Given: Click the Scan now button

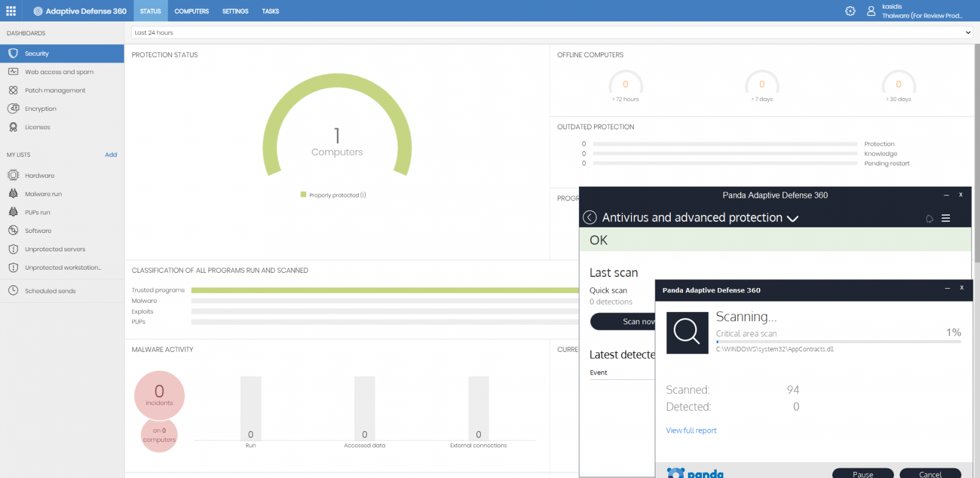Looking at the screenshot, I should point(623,322).
